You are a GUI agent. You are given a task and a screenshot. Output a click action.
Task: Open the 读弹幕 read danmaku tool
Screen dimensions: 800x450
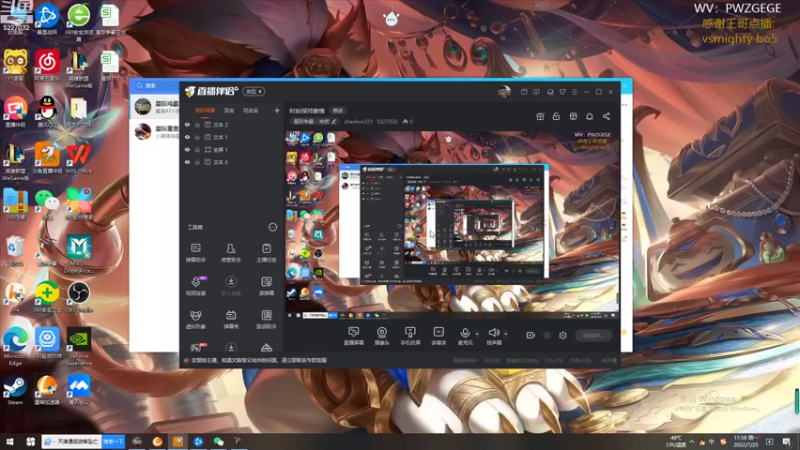pos(266,286)
